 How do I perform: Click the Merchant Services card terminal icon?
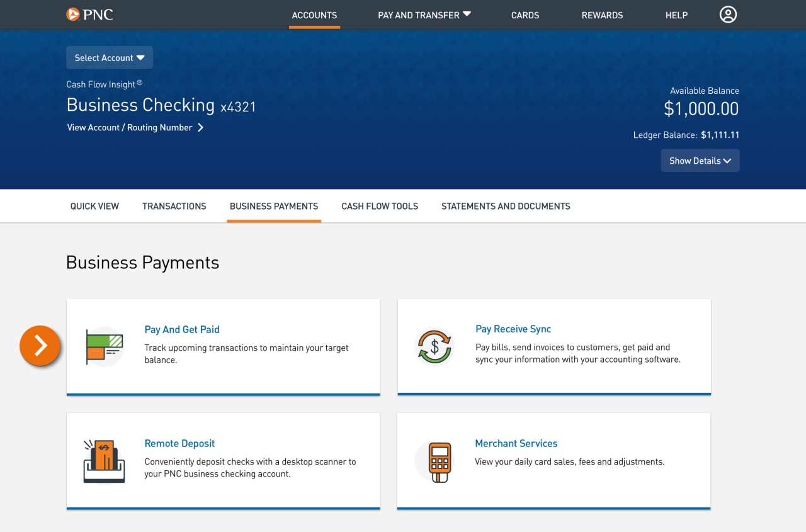click(434, 460)
